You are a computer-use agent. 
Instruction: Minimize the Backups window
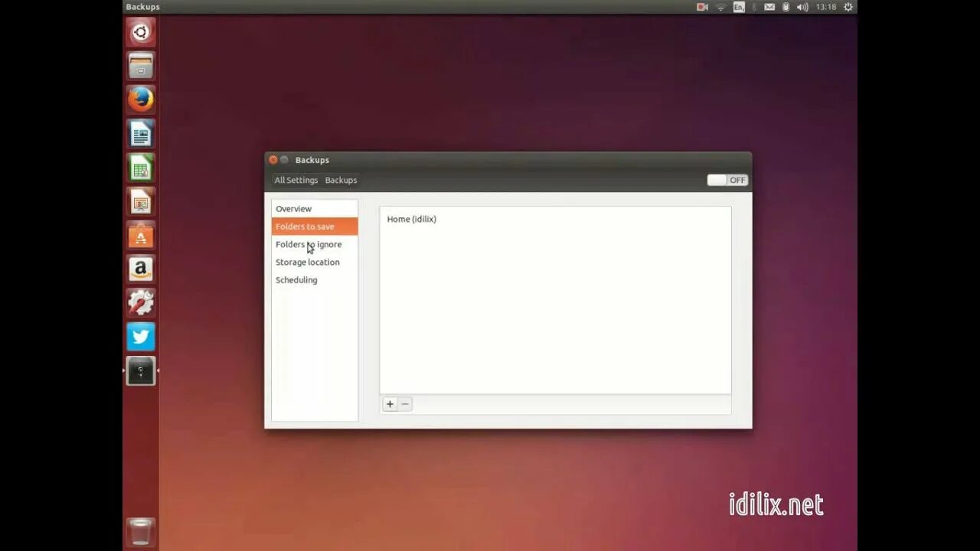coord(284,160)
